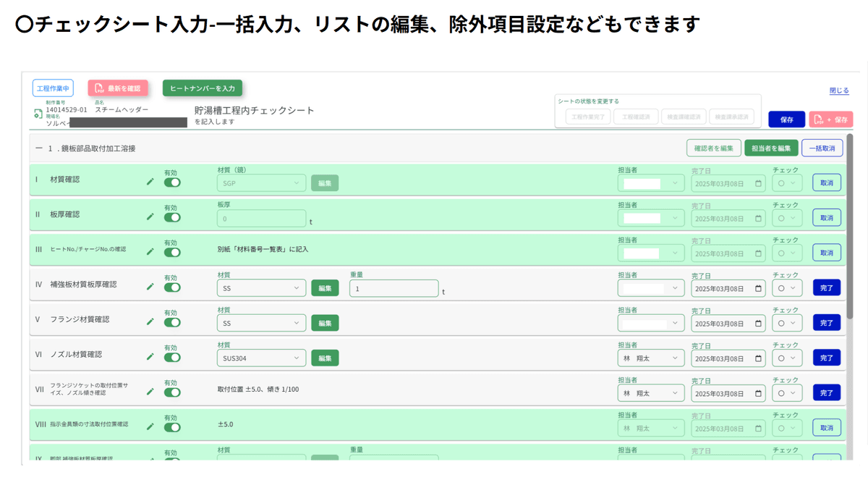Open calendar icon in フランジ材質確認 完了日 field
The image size is (868, 488).
click(x=758, y=323)
